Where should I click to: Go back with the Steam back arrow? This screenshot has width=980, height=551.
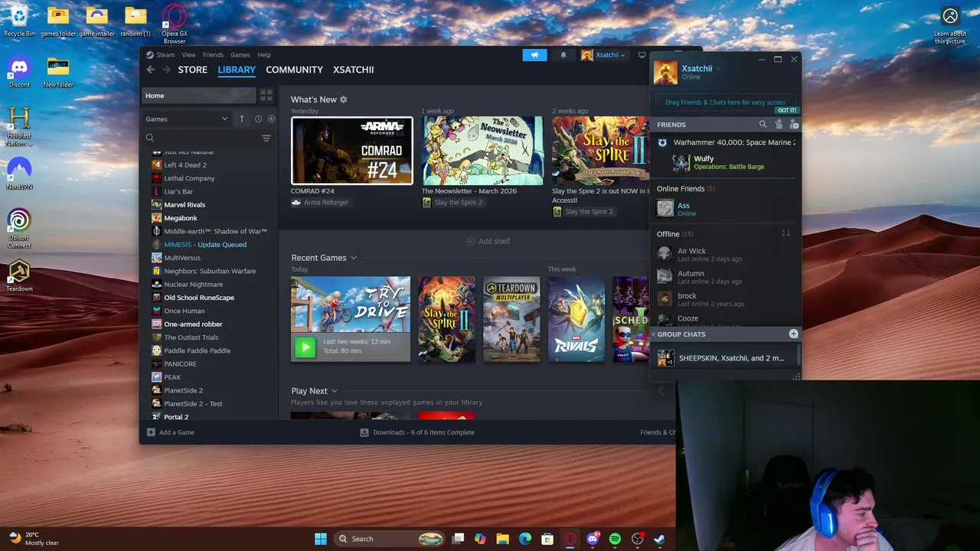[151, 70]
